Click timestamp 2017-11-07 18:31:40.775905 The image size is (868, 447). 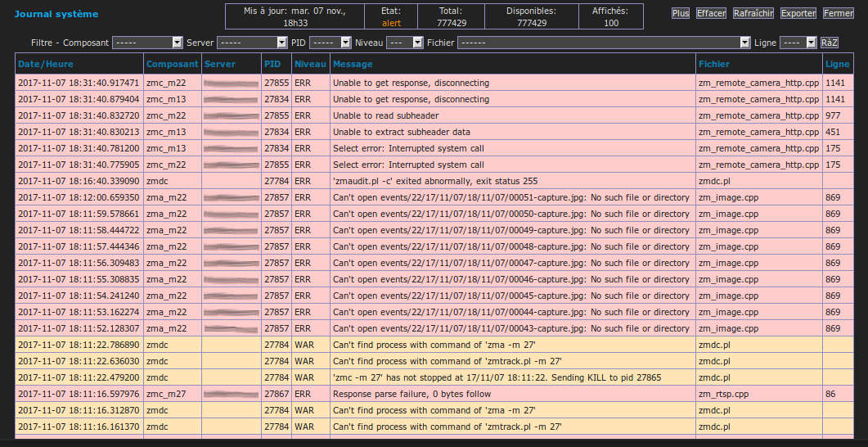click(79, 165)
